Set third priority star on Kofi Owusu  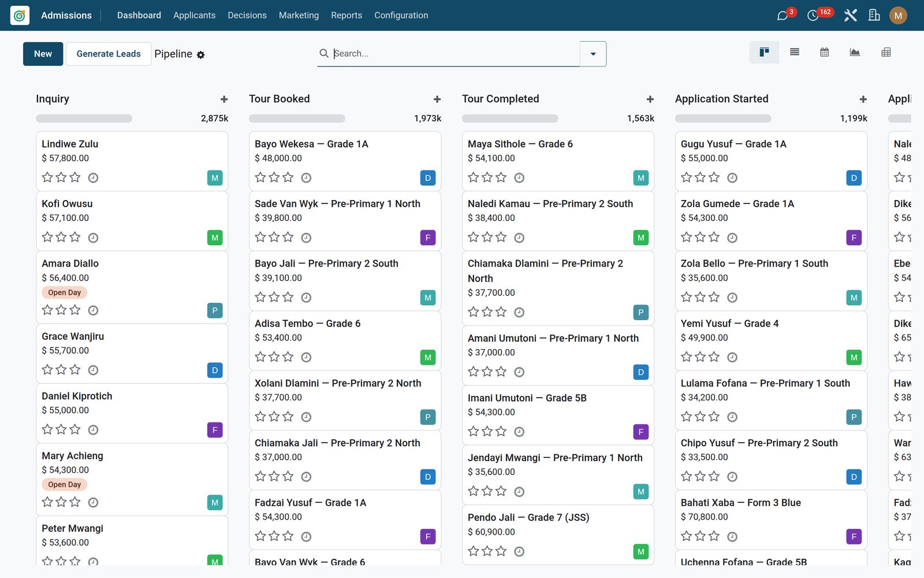click(x=75, y=237)
